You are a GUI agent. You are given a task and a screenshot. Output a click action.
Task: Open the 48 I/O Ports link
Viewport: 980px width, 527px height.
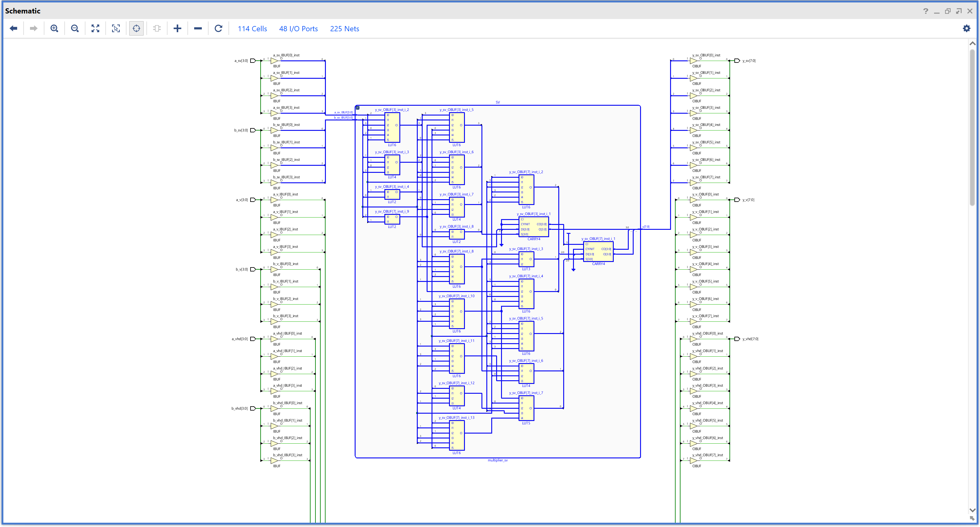(x=298, y=29)
